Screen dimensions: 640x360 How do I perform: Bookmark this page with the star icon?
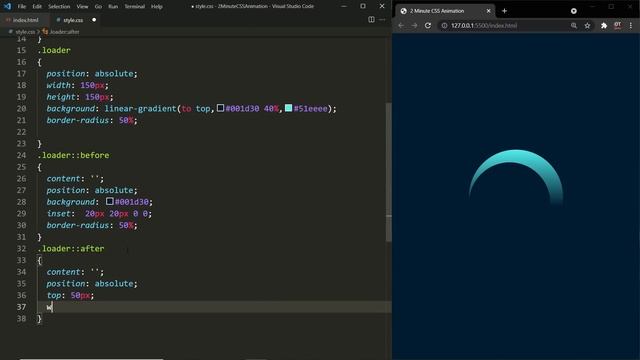(x=587, y=25)
